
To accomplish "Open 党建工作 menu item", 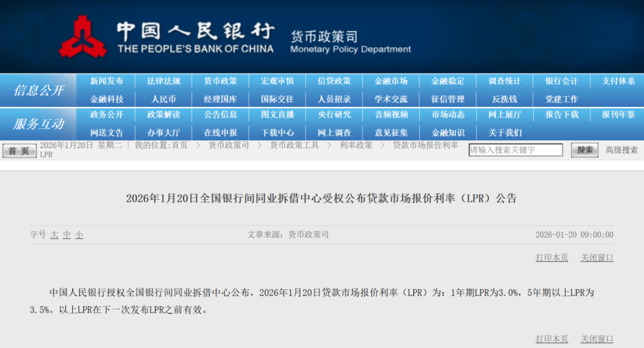I will click(x=562, y=99).
